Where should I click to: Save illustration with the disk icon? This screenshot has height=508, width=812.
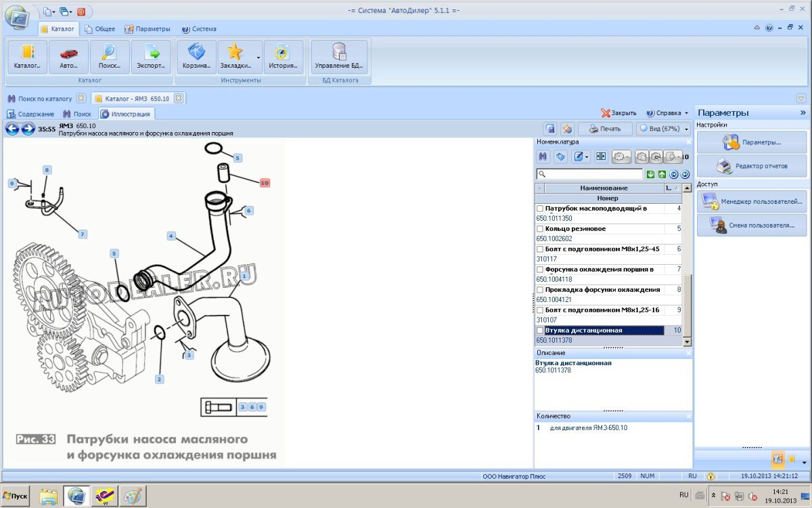[x=551, y=129]
